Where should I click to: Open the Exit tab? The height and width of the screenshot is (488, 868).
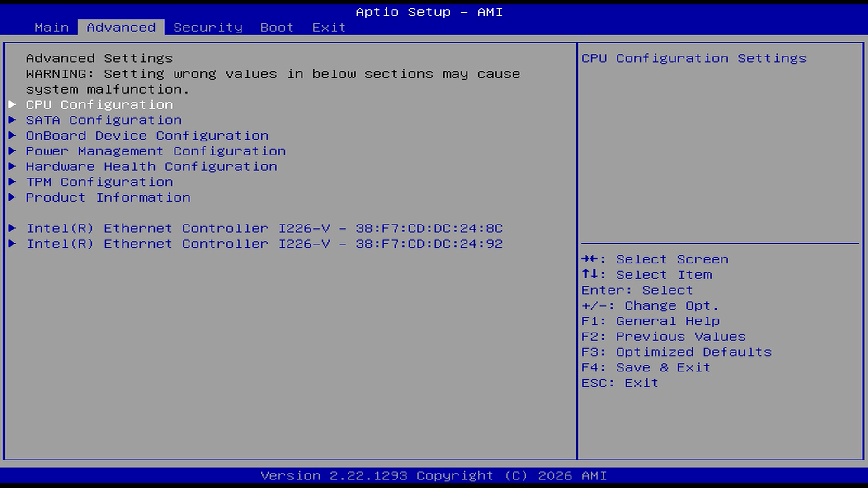point(329,28)
